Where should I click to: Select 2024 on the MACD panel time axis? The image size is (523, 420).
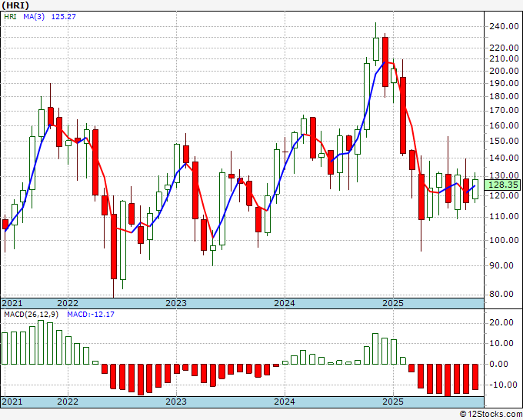(x=285, y=402)
